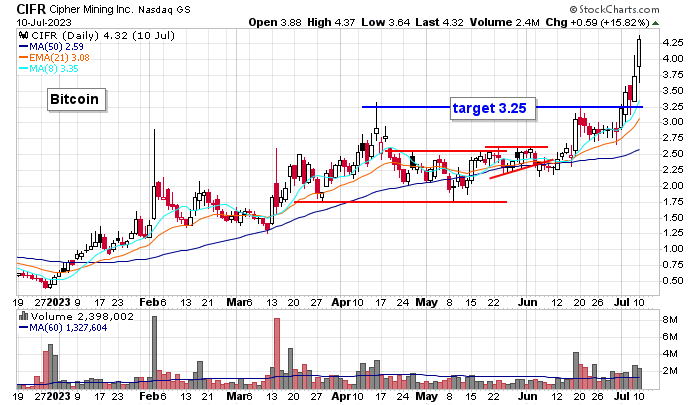Screen dimensions: 700x405
Task: Click the tall red mid-March volume bar
Action: (x=277, y=353)
